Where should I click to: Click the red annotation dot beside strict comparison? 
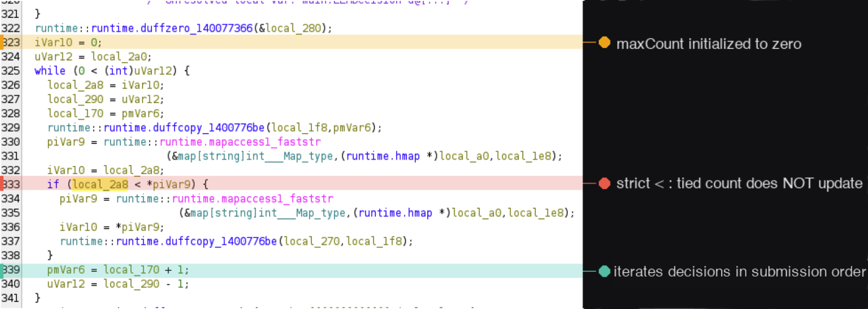pyautogui.click(x=604, y=183)
